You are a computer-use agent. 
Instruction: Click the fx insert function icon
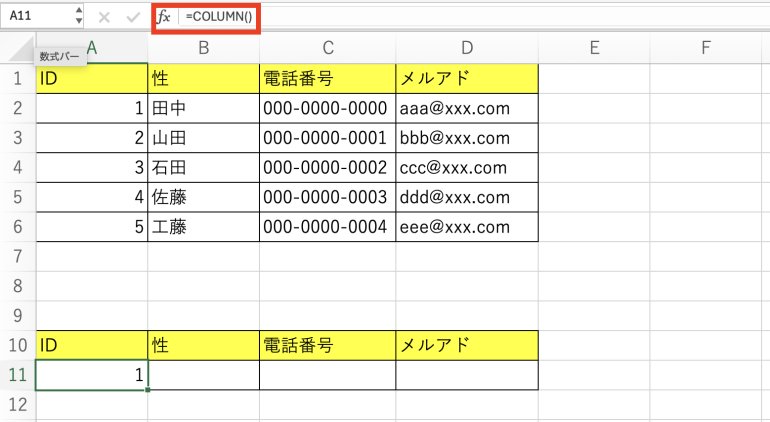coord(164,17)
